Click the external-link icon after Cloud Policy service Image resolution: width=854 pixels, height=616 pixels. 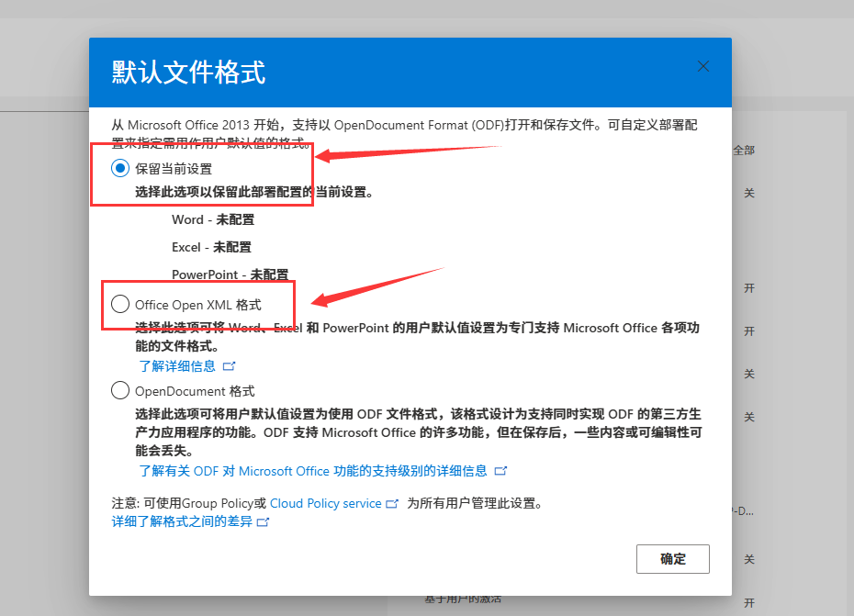(392, 504)
